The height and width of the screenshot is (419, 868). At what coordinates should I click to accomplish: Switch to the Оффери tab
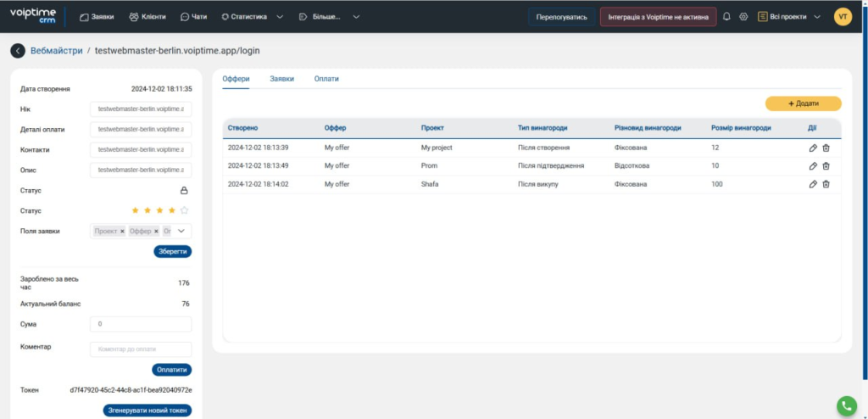click(x=236, y=79)
